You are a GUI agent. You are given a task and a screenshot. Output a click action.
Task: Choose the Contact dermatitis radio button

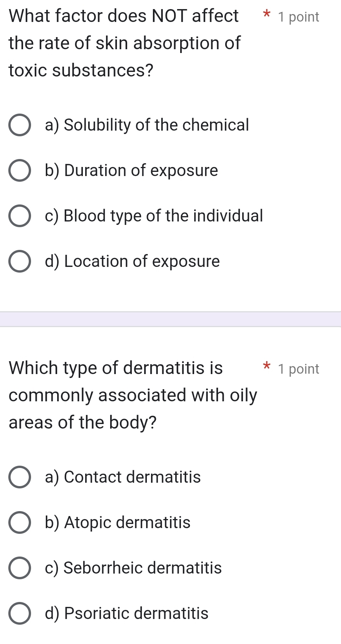(19, 477)
